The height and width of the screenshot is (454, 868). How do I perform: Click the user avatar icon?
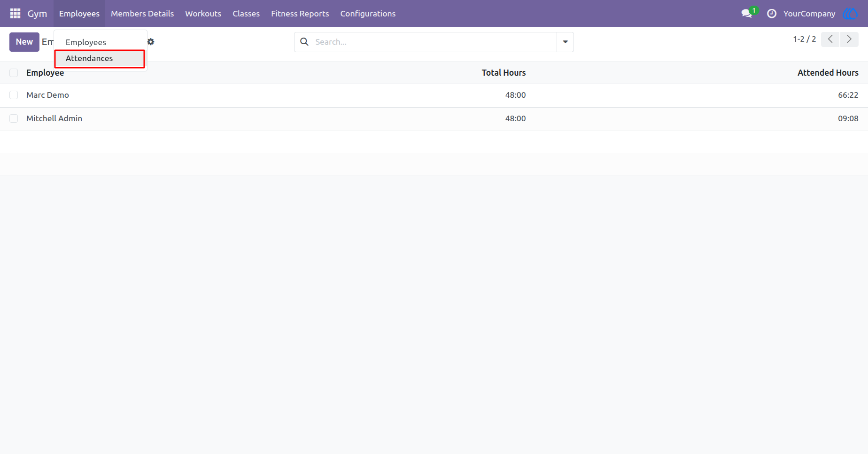click(850, 14)
